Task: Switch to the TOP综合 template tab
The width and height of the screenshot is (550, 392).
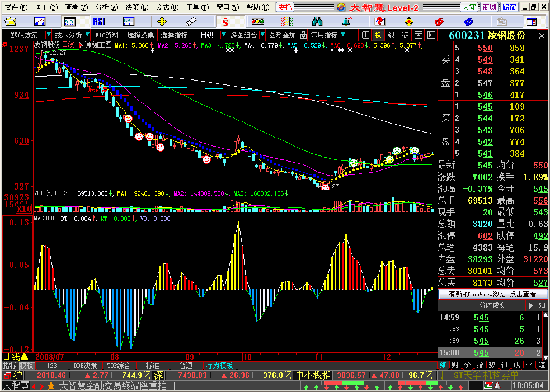Action: (x=119, y=366)
